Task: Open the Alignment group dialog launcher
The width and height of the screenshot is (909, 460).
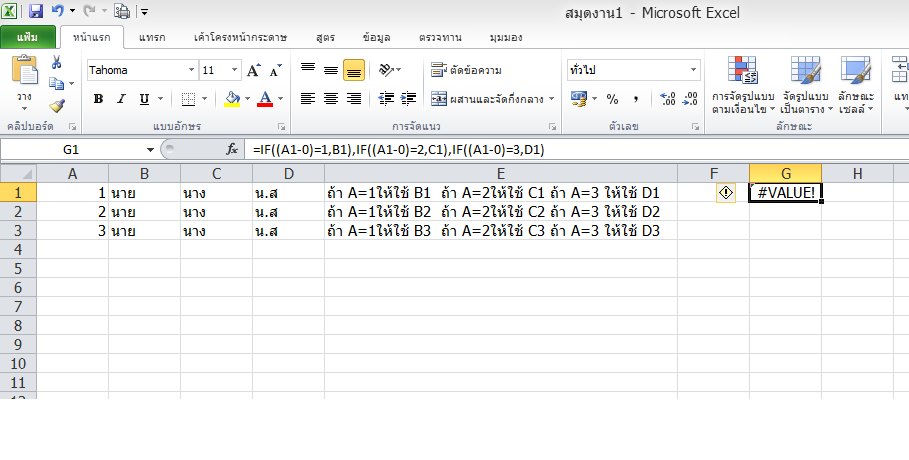Action: [x=552, y=126]
